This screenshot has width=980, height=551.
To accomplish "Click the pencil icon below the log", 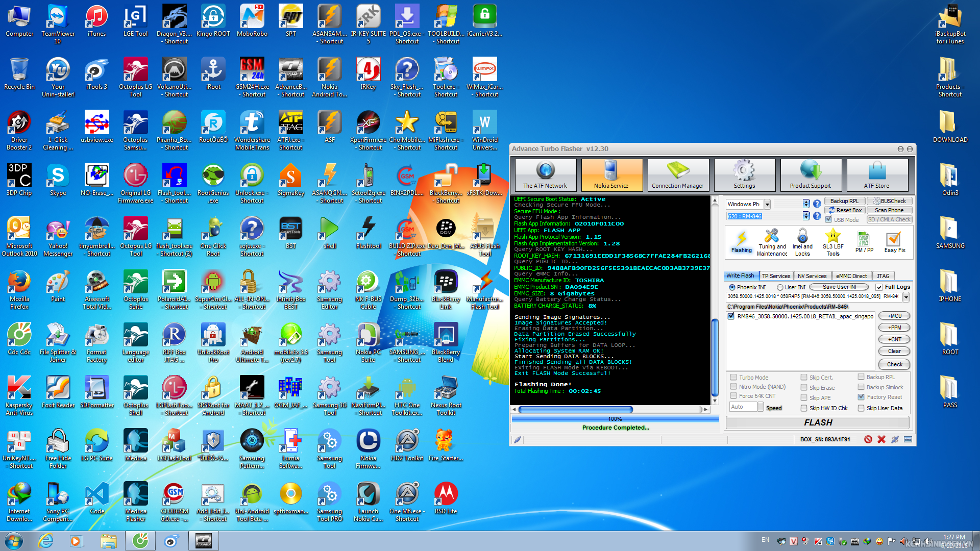I will coord(518,439).
